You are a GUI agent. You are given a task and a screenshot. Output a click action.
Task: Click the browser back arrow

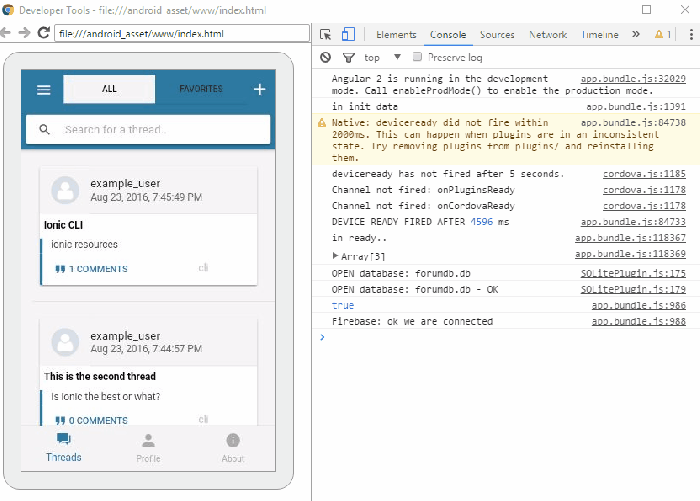point(5,33)
